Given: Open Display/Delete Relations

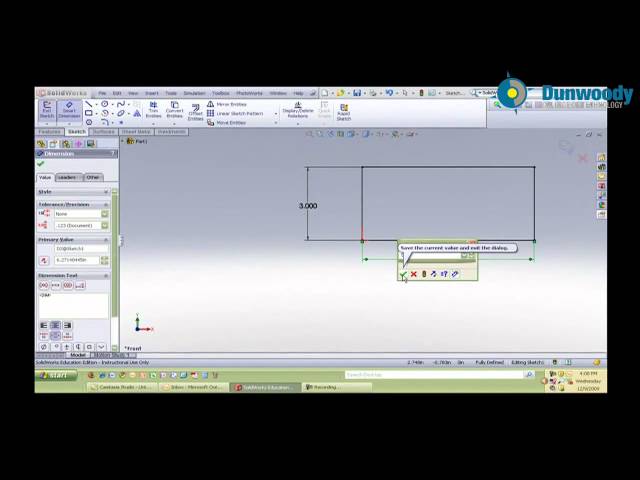Looking at the screenshot, I should (x=298, y=111).
